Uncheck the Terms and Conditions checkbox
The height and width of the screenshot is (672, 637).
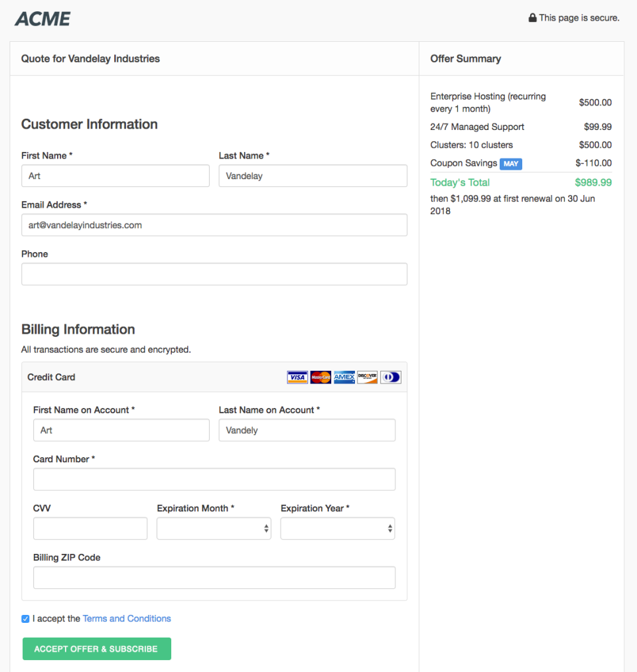25,619
